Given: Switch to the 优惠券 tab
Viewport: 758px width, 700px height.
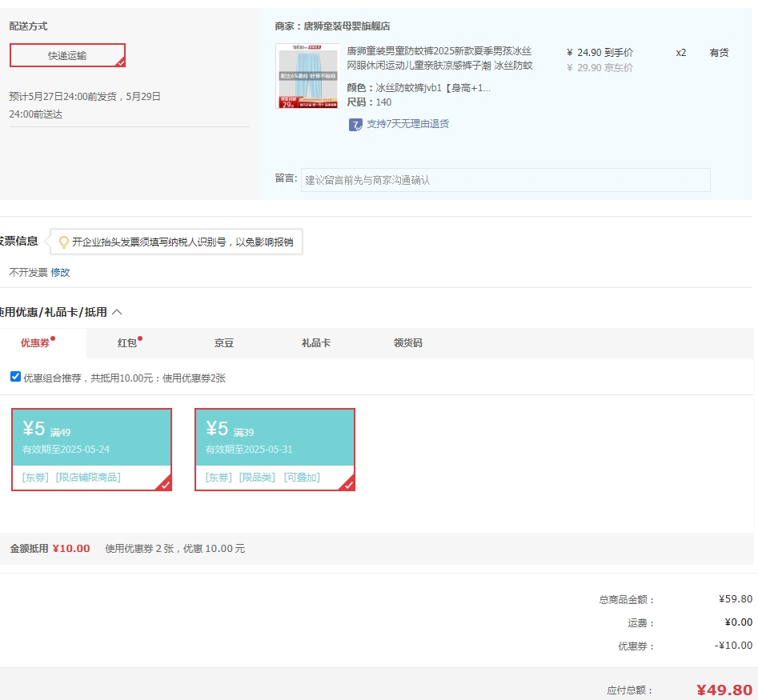Looking at the screenshot, I should pyautogui.click(x=35, y=342).
